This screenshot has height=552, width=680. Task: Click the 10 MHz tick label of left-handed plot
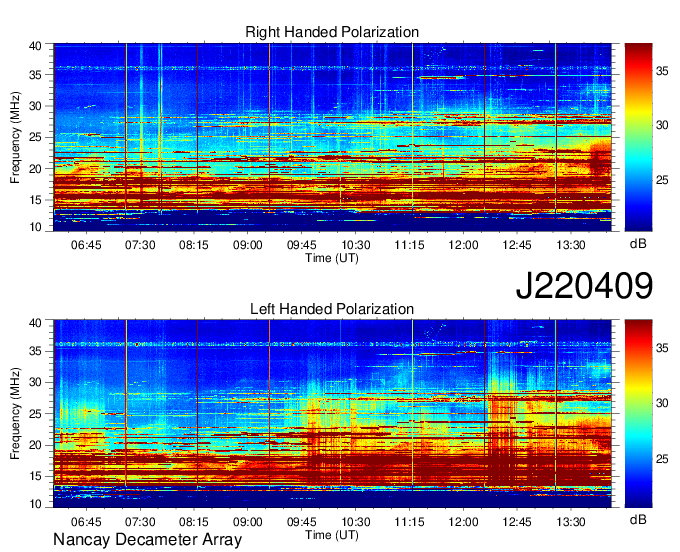(x=36, y=504)
